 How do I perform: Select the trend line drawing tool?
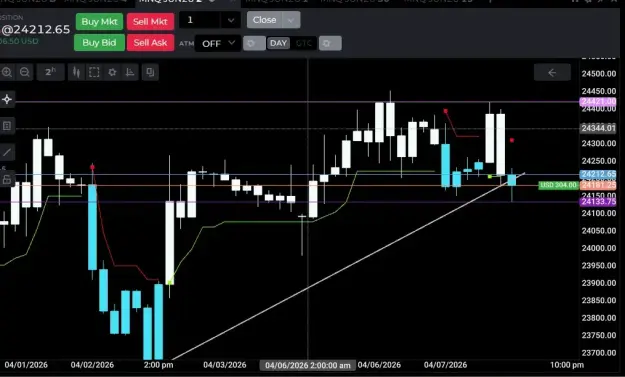click(x=7, y=152)
